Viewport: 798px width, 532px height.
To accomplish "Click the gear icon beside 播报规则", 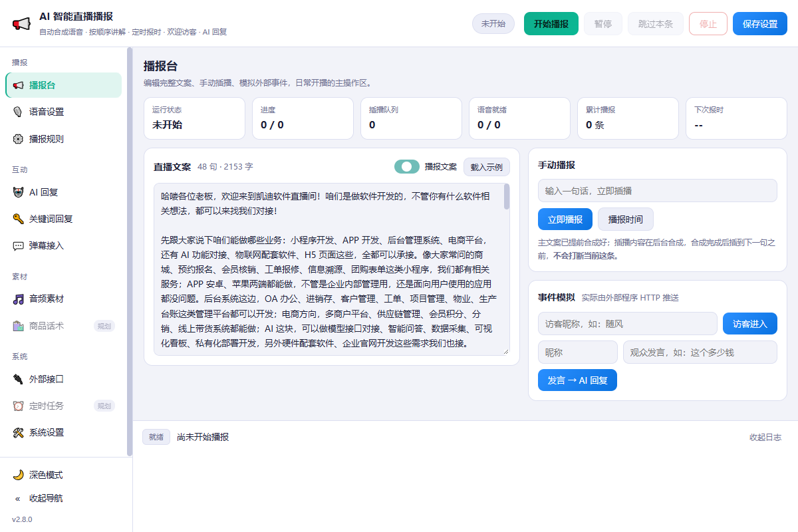I will click(18, 139).
